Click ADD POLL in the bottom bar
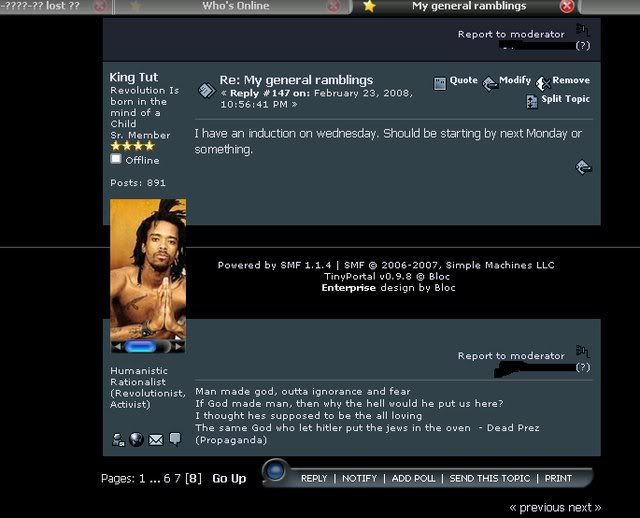Screen dimensions: 640x518 coord(413,478)
